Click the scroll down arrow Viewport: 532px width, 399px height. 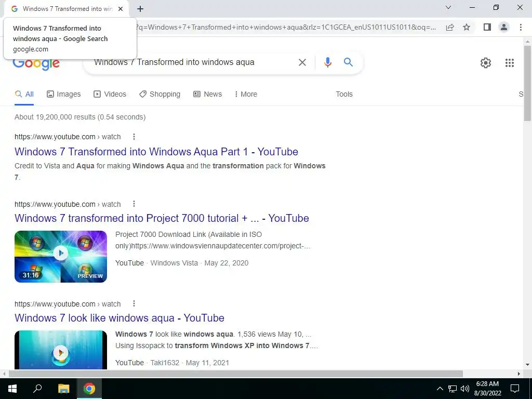tap(527, 365)
